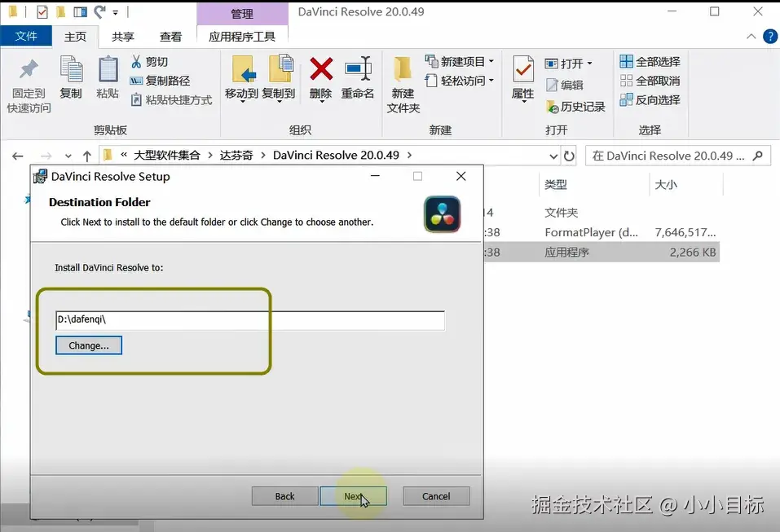Switch to the Home (主页) tab
The width and height of the screenshot is (780, 532).
pyautogui.click(x=75, y=37)
